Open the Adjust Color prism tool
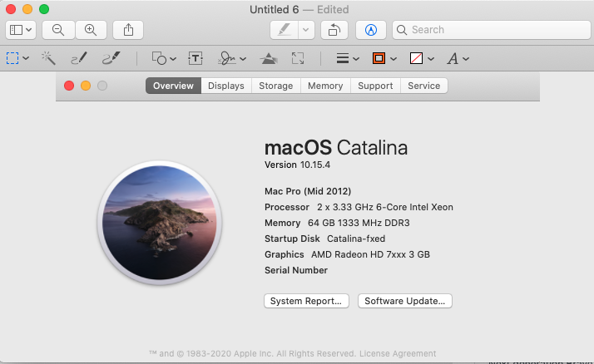594x364 pixels. click(x=269, y=58)
